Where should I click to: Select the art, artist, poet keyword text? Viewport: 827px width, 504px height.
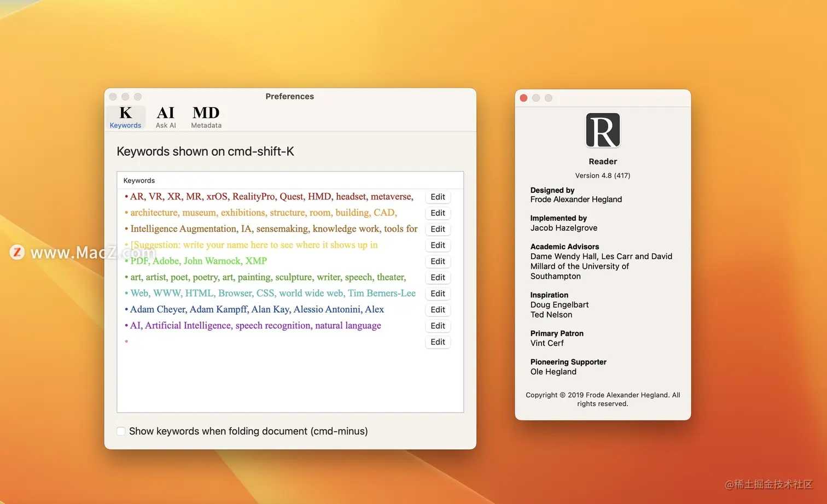pyautogui.click(x=268, y=277)
